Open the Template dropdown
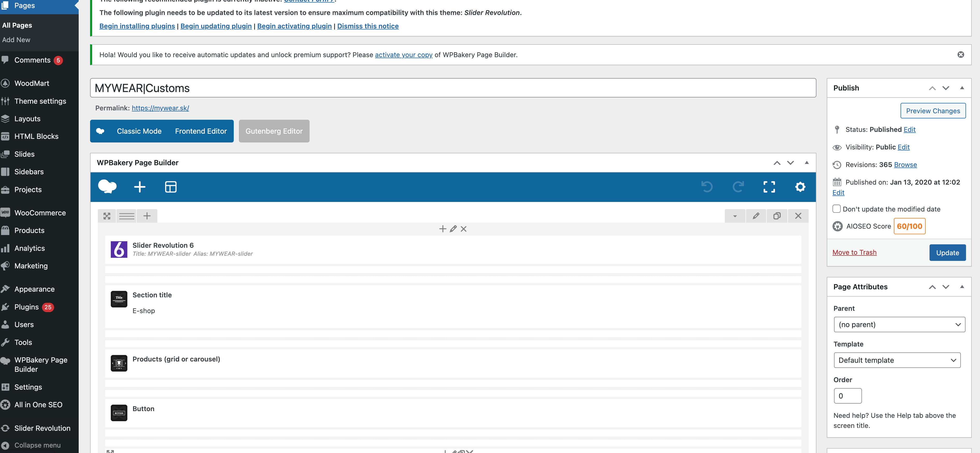This screenshot has width=980, height=453. click(x=897, y=360)
